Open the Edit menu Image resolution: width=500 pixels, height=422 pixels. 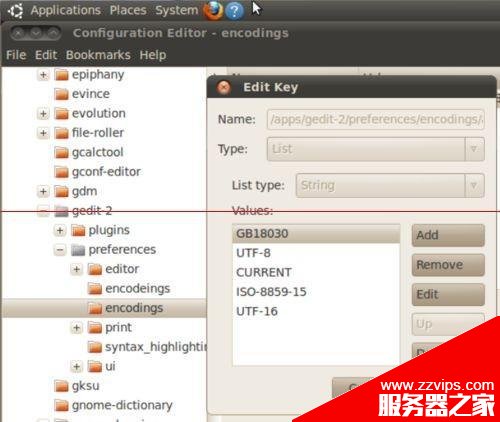click(x=46, y=55)
